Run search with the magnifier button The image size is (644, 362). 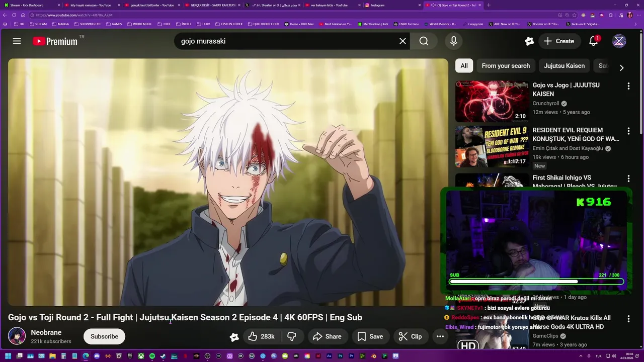click(424, 41)
